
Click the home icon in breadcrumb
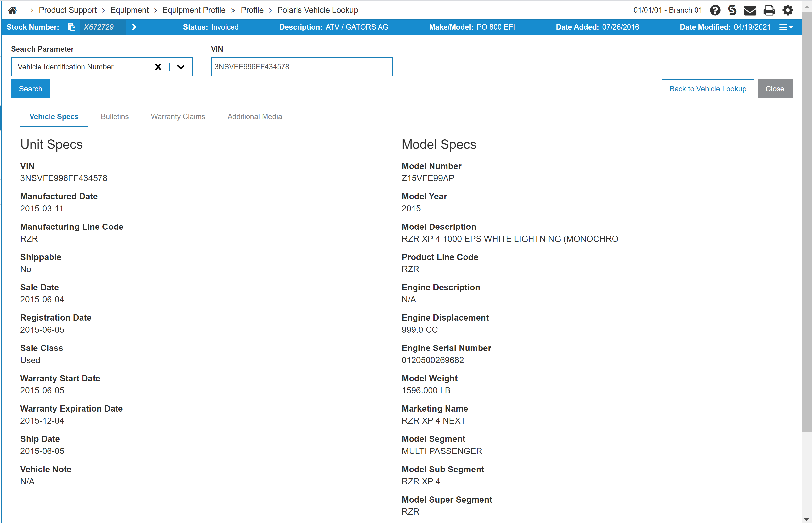(13, 10)
